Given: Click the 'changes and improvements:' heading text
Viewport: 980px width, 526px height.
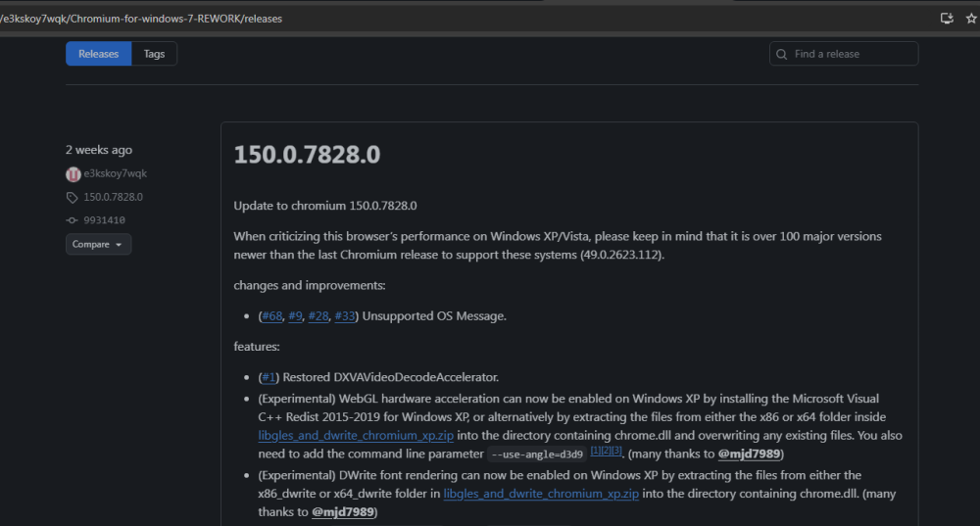Looking at the screenshot, I should (x=310, y=285).
